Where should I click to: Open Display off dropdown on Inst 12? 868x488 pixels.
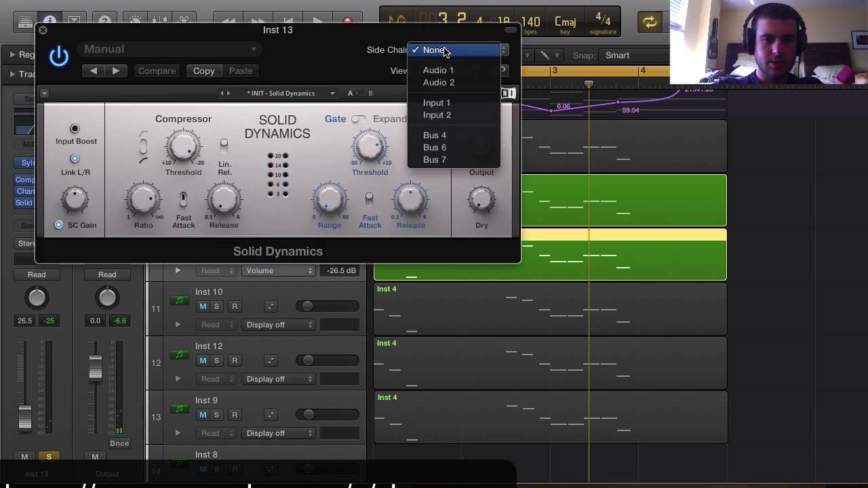coord(279,379)
